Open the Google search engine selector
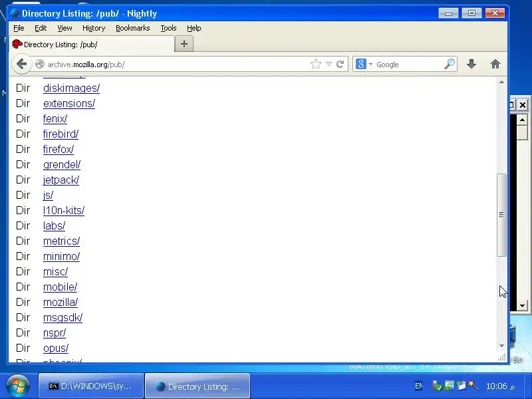 pos(364,64)
